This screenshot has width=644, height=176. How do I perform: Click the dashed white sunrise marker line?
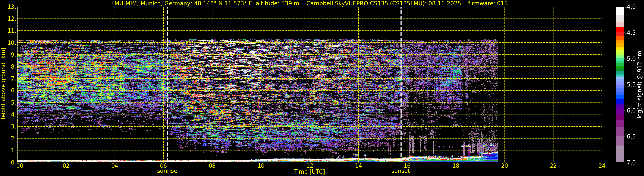click(x=167, y=85)
